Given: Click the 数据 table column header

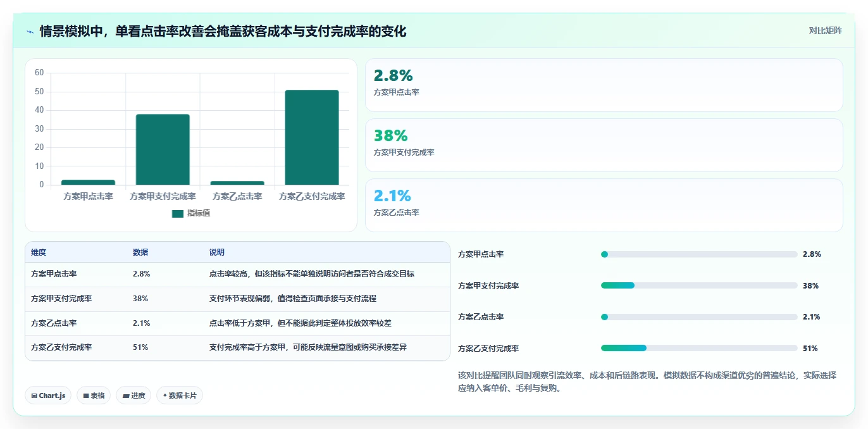Looking at the screenshot, I should [x=140, y=252].
